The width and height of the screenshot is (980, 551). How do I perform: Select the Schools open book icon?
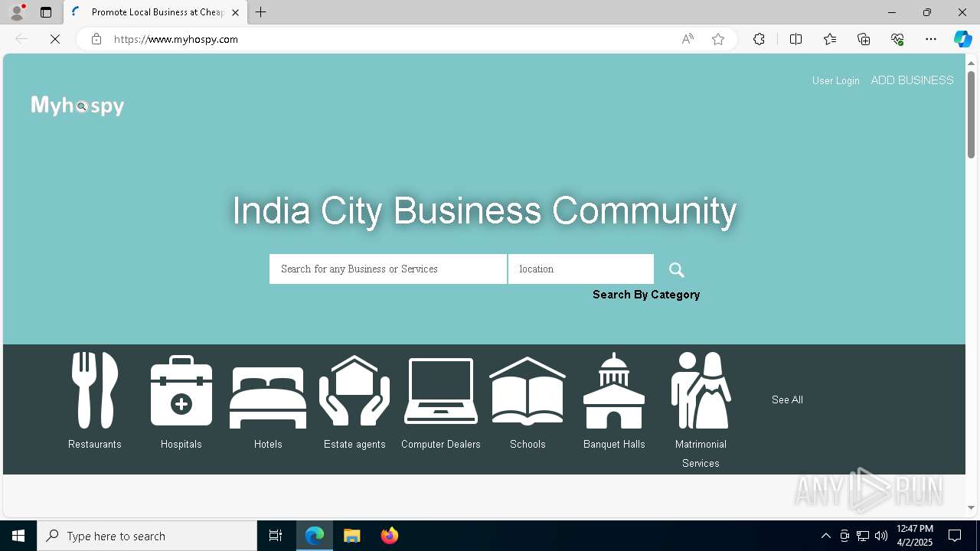(528, 390)
